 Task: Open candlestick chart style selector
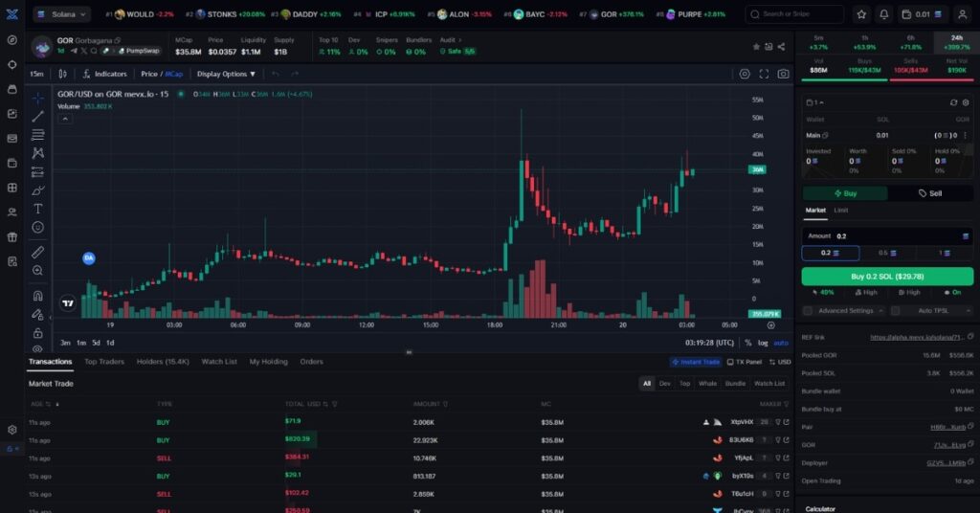coord(62,74)
